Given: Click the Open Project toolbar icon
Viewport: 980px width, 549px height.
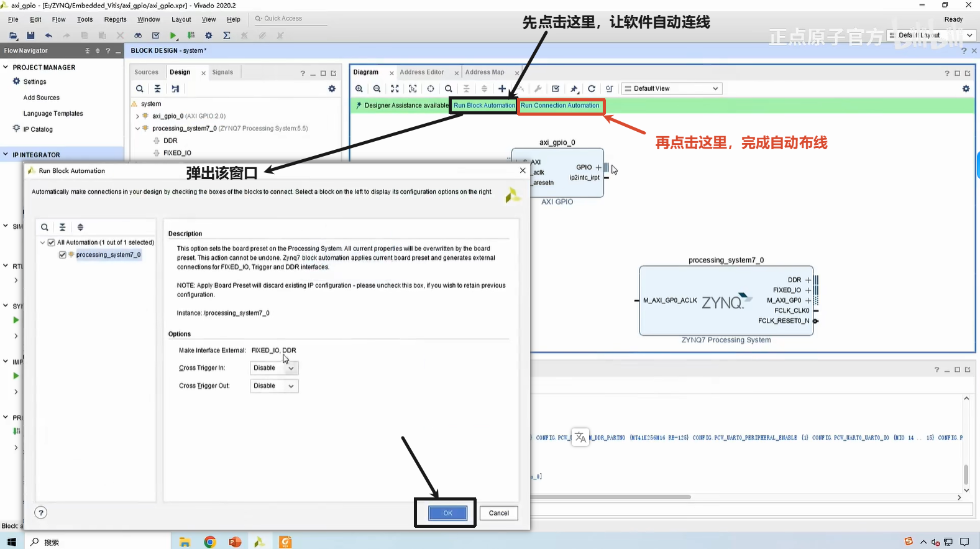Looking at the screenshot, I should tap(13, 35).
